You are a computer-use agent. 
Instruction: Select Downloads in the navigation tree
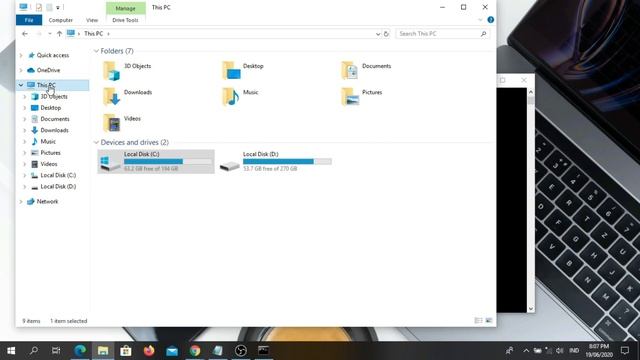(x=54, y=130)
